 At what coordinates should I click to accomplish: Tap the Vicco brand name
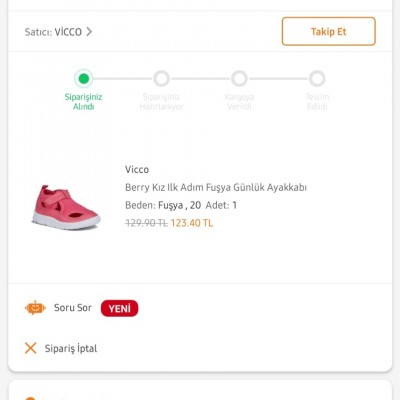tap(137, 169)
